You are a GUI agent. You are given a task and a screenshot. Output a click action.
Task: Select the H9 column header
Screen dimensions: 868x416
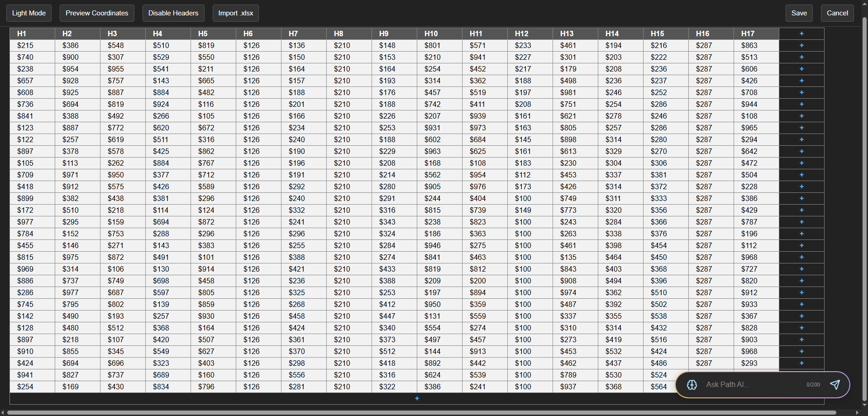pos(395,33)
